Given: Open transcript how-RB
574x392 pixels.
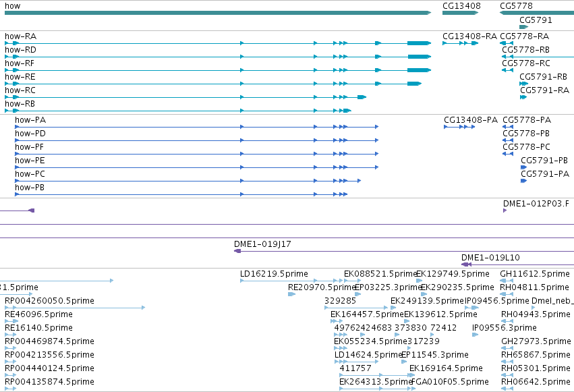Looking at the screenshot, I should pyautogui.click(x=20, y=104).
